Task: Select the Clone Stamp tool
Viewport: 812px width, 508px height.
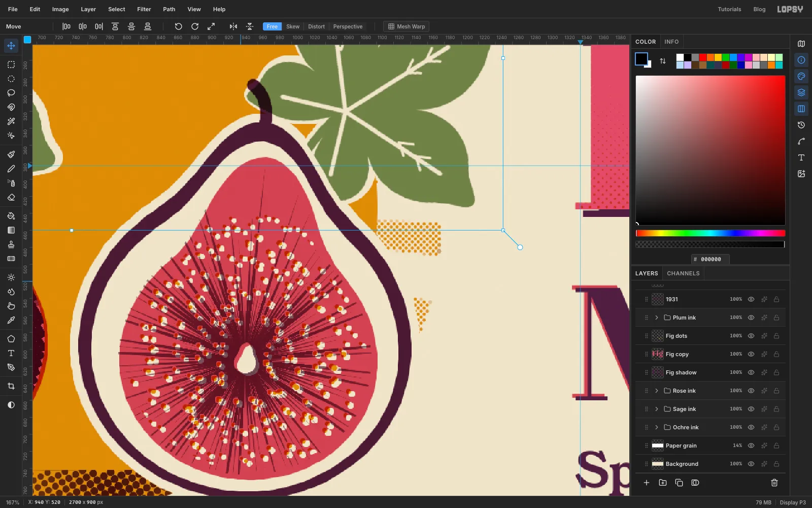Action: (x=11, y=244)
